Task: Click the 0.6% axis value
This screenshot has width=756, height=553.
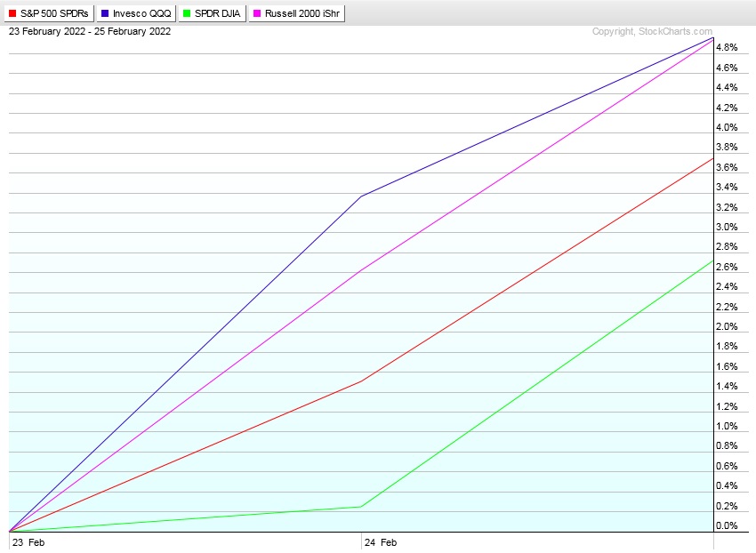Action: pyautogui.click(x=727, y=466)
